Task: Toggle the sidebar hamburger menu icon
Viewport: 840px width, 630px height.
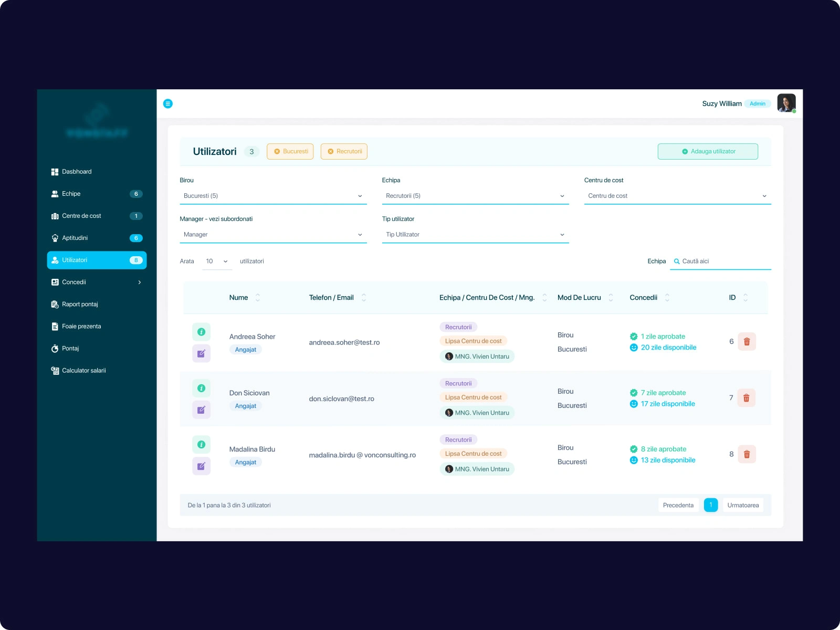Action: (x=168, y=103)
